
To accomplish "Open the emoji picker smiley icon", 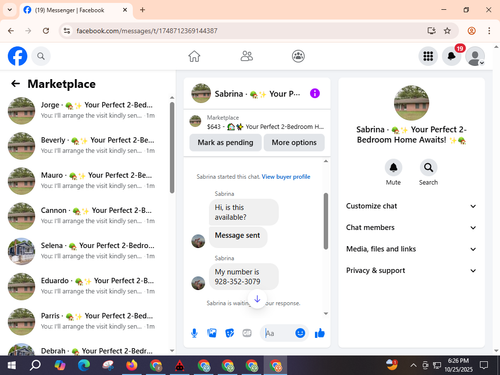I will coord(300,333).
